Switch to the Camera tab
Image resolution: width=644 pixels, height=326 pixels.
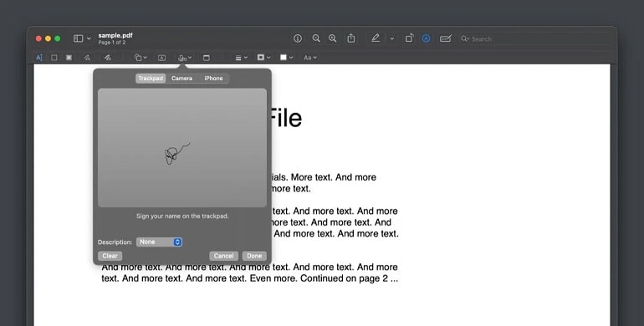182,79
